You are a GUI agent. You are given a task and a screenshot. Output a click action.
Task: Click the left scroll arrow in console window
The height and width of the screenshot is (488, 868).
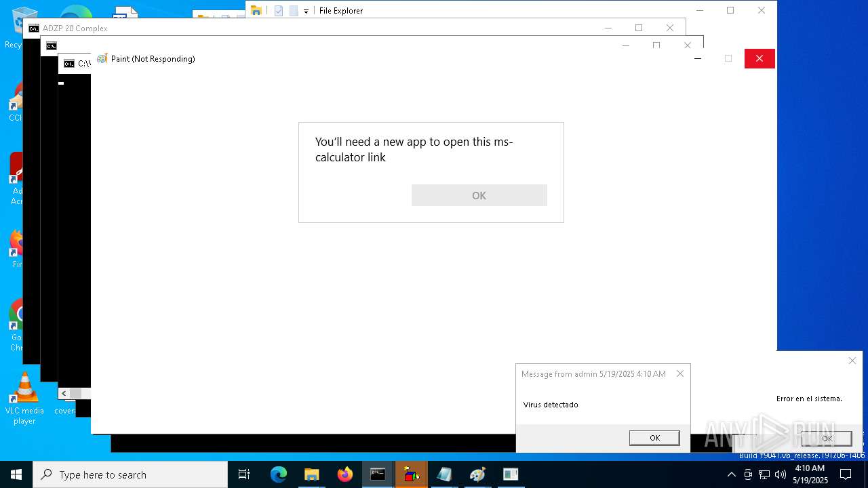(64, 393)
